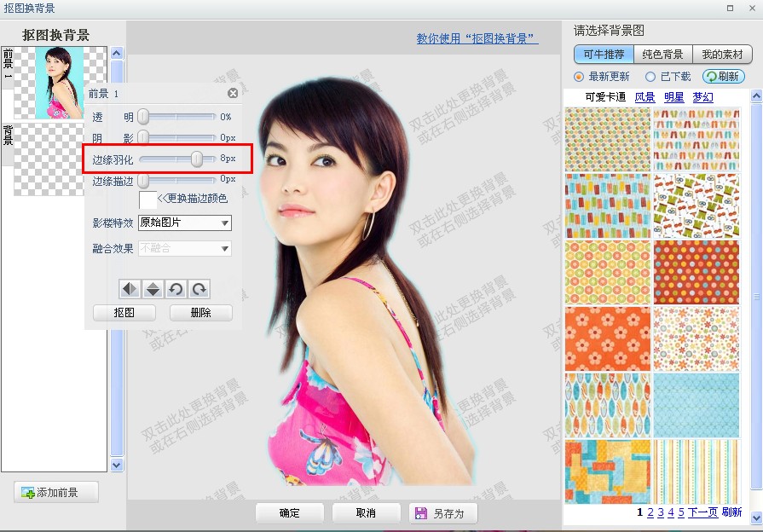Open the 影楼特效 dropdown
Screen dimensions: 763x532
[x=185, y=223]
